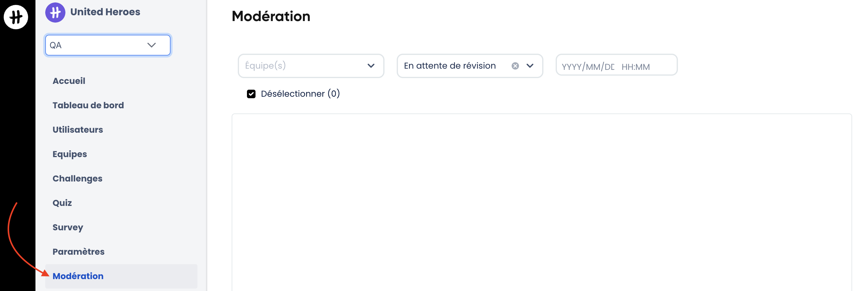This screenshot has height=291, width=868.
Task: Go to the Equipes section
Action: [x=69, y=154]
